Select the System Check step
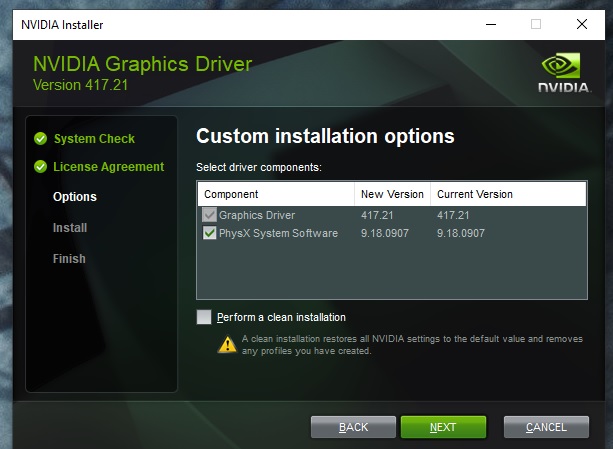The image size is (613, 449). pyautogui.click(x=94, y=139)
